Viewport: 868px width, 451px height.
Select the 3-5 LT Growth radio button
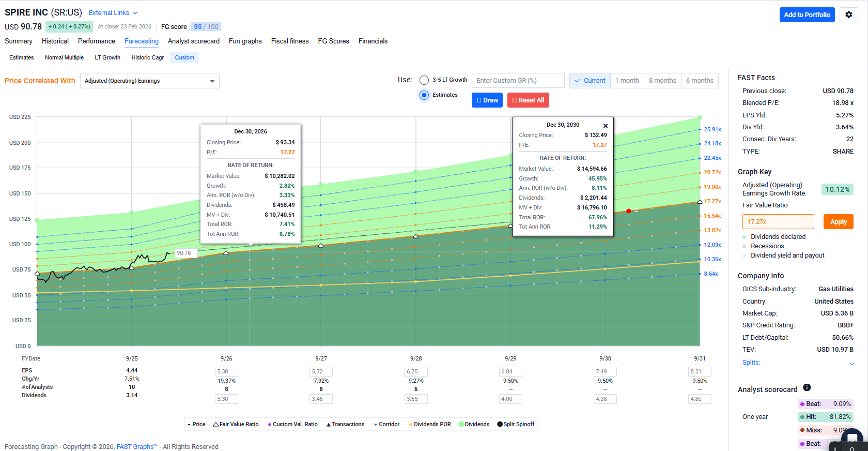pos(424,80)
